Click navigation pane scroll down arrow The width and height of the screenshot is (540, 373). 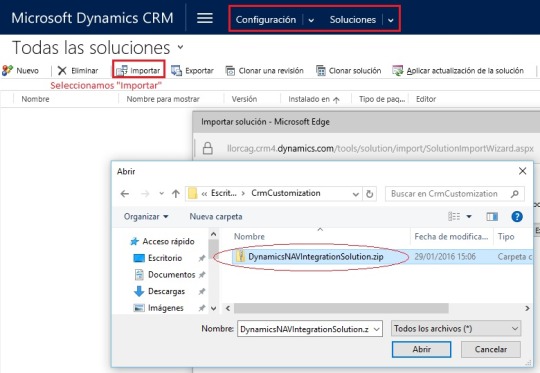coord(214,308)
